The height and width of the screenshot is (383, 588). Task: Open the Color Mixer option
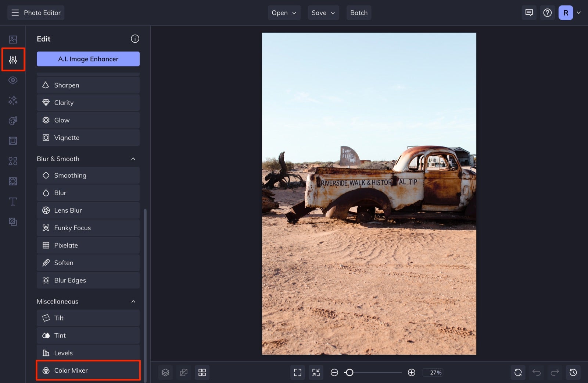[88, 370]
